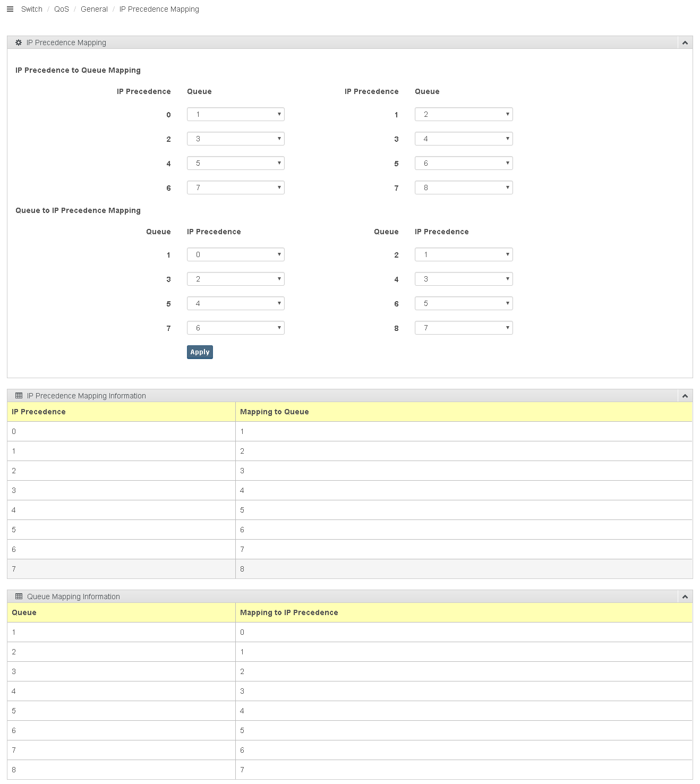Open IP Precedence dropdown for Queue 8
The width and height of the screenshot is (700, 784).
(x=464, y=328)
